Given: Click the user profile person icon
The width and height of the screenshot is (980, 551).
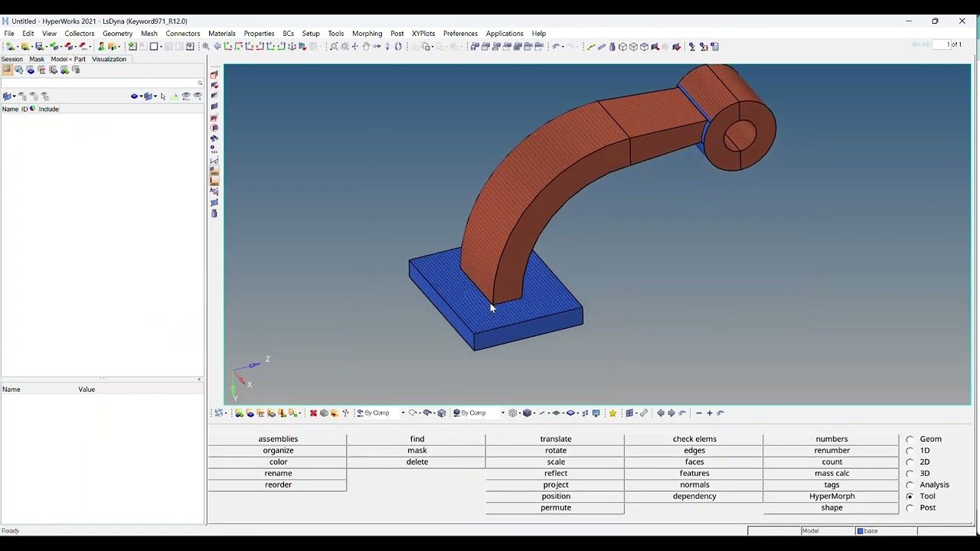Looking at the screenshot, I should tap(101, 47).
